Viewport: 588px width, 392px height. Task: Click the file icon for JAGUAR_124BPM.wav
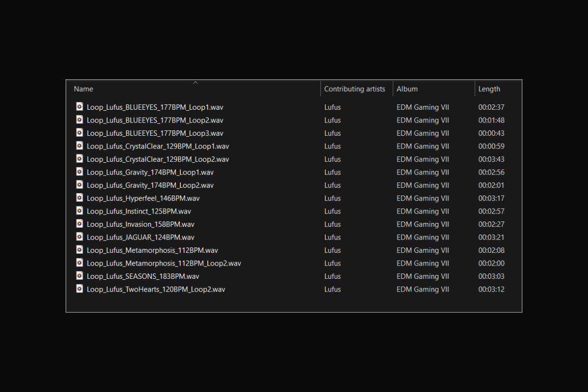pos(79,237)
